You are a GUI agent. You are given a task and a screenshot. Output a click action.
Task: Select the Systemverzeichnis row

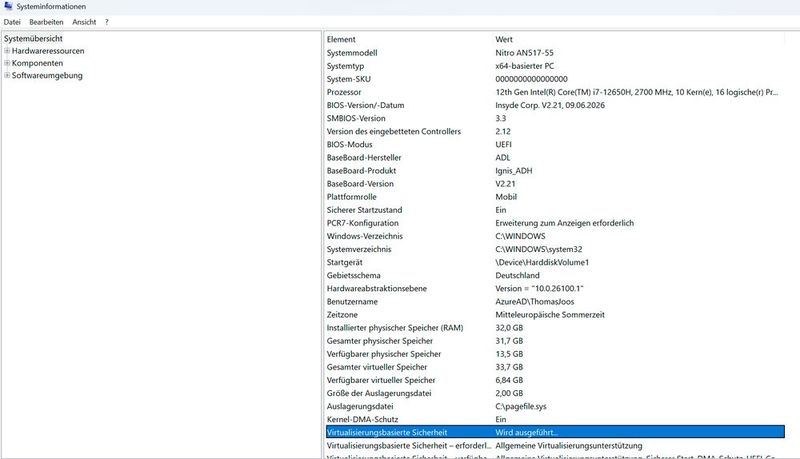pos(555,249)
